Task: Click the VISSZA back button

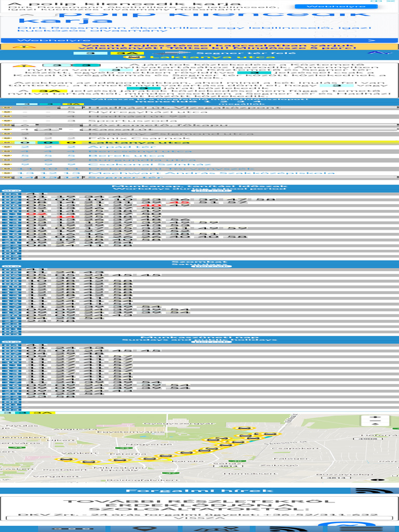Action: [x=199, y=518]
